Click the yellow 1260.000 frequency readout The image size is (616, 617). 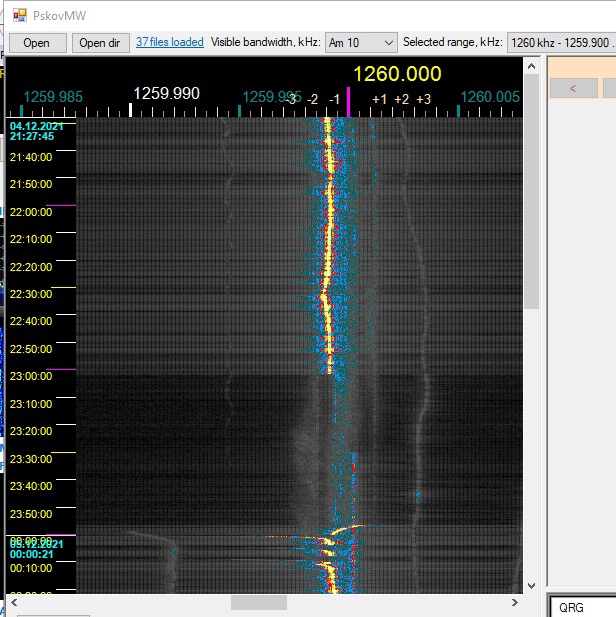pos(397,74)
